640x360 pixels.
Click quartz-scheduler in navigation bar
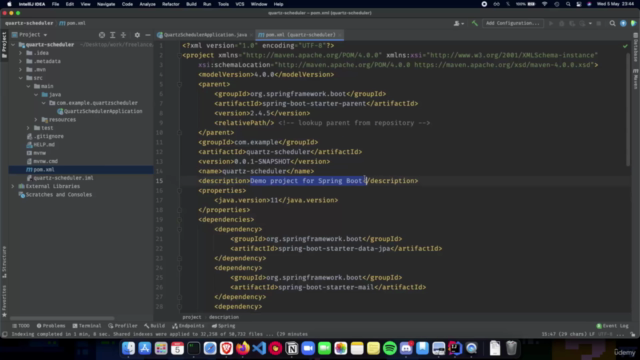point(29,23)
